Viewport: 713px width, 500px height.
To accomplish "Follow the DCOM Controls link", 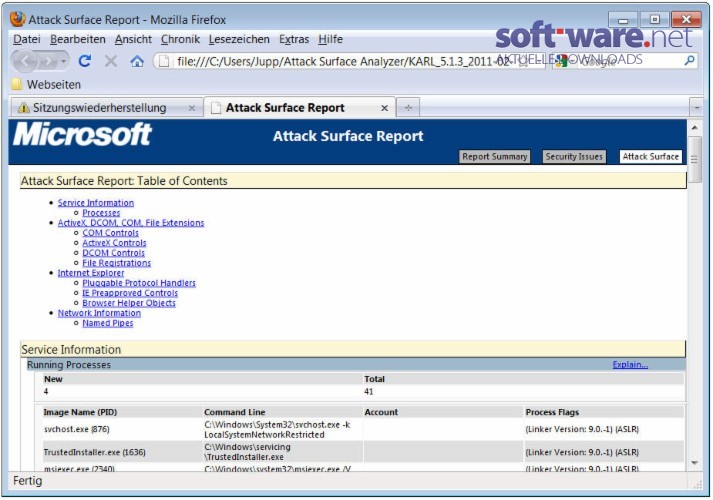I will pyautogui.click(x=113, y=253).
